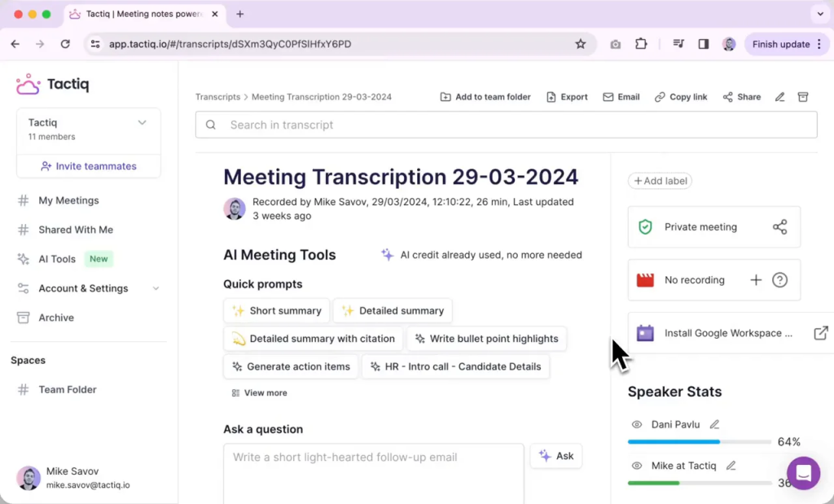Open Install Google Workspace external link icon
The height and width of the screenshot is (504, 834).
tap(821, 333)
